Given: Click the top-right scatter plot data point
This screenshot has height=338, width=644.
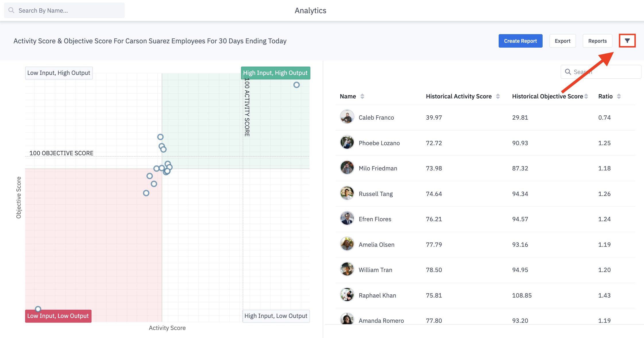Looking at the screenshot, I should pos(296,85).
